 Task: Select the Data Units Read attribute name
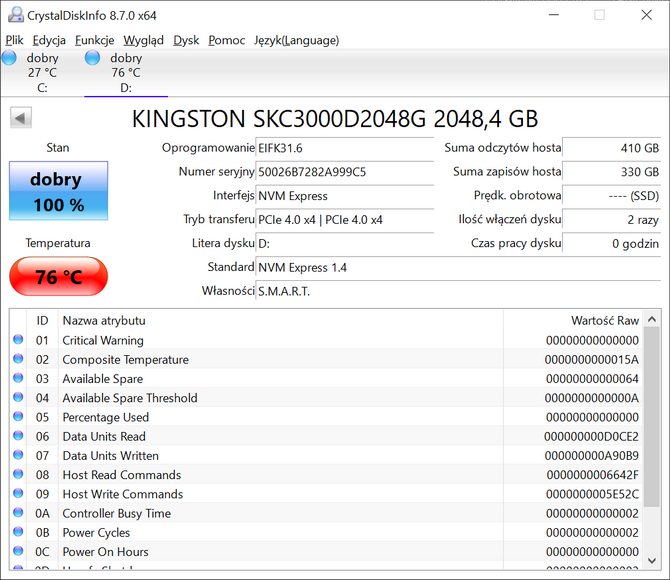[x=104, y=436]
